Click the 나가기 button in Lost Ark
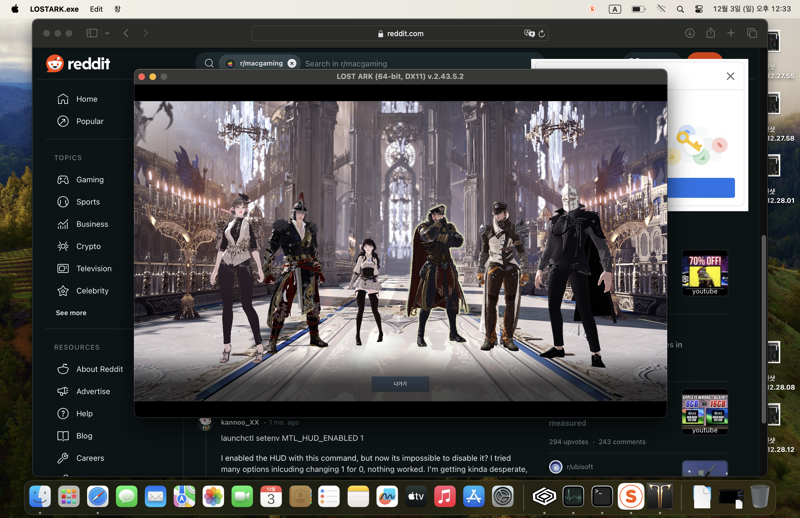 pyautogui.click(x=400, y=384)
